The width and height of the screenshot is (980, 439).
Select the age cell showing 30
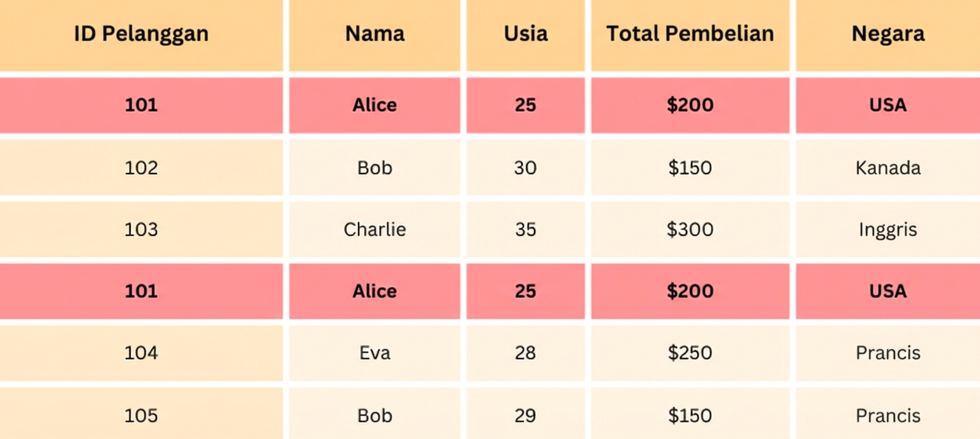point(525,168)
